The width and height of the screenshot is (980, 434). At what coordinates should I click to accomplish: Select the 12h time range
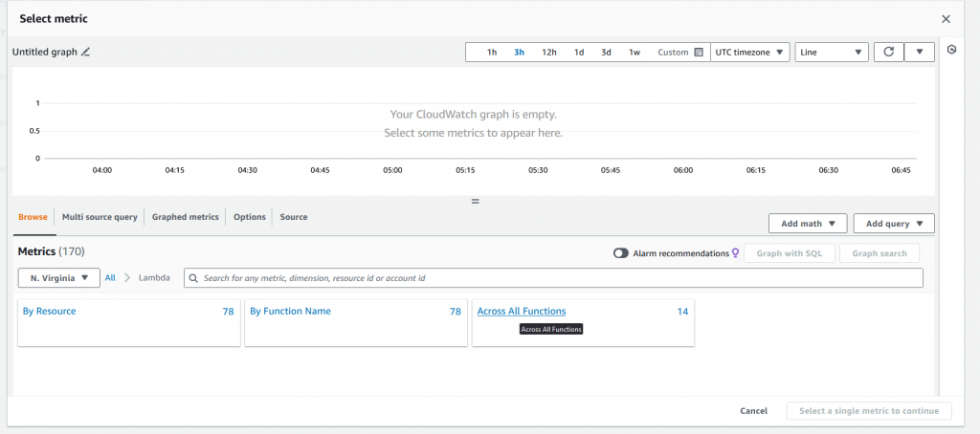548,53
